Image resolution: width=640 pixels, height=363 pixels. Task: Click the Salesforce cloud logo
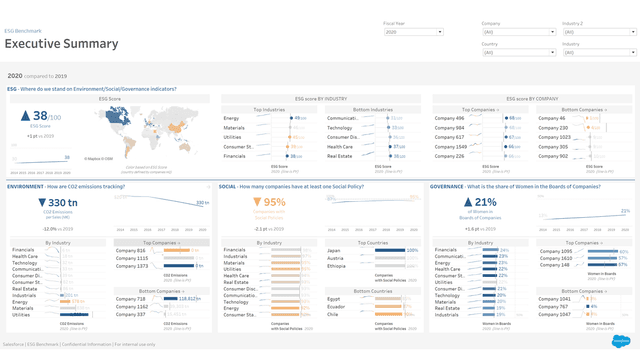621,341
